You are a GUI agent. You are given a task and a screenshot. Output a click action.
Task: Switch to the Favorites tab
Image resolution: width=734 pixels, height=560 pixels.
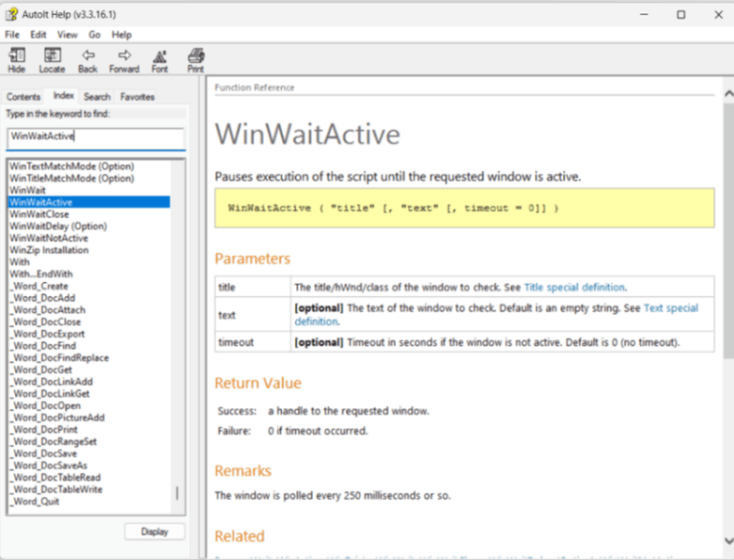(138, 97)
